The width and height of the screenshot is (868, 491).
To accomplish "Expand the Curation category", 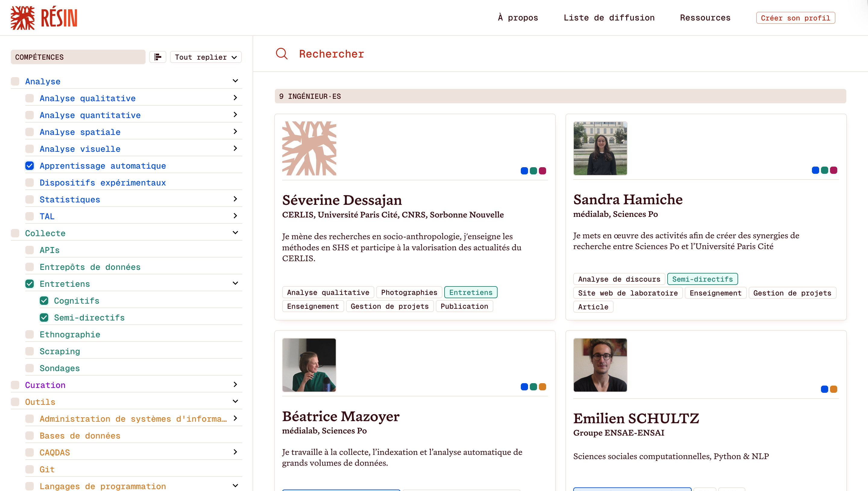I will pos(235,384).
